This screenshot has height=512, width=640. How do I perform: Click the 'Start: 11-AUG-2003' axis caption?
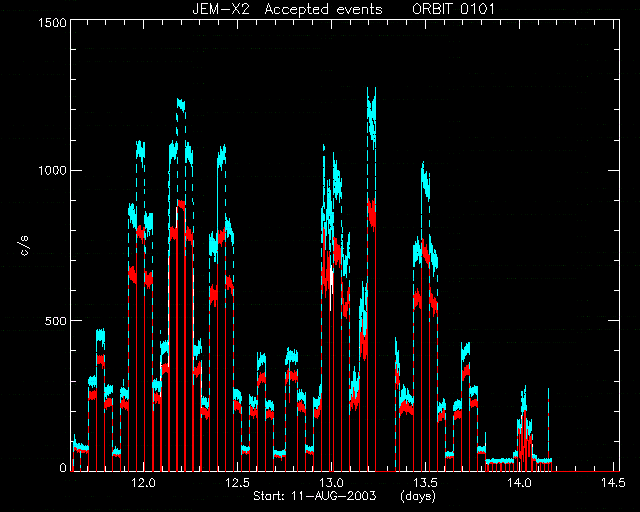tap(314, 496)
